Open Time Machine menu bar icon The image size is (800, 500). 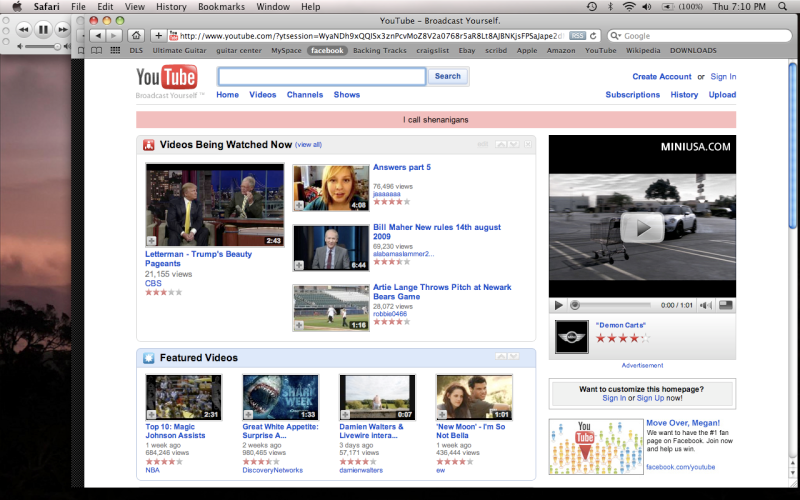click(x=591, y=7)
